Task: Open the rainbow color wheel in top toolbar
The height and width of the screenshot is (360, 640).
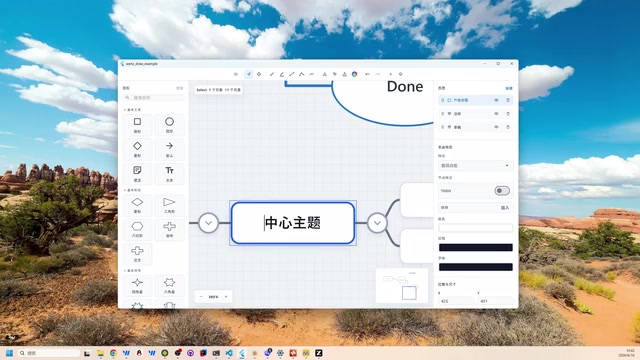Action: pyautogui.click(x=354, y=74)
